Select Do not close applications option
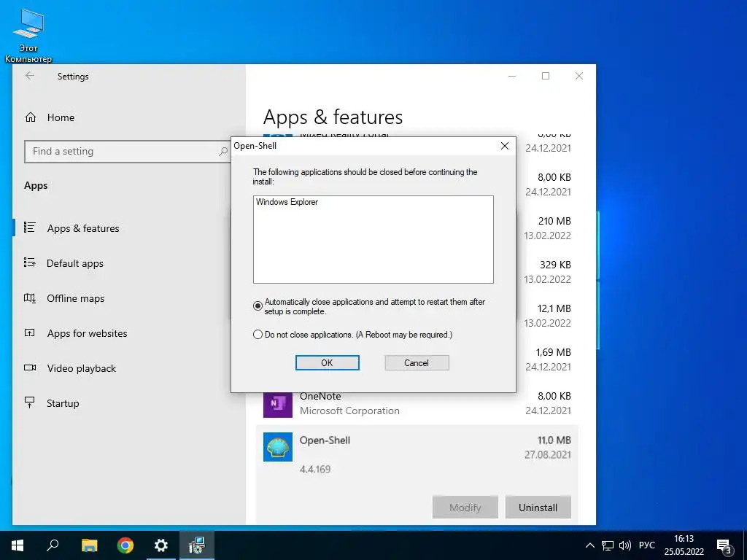 [x=258, y=335]
